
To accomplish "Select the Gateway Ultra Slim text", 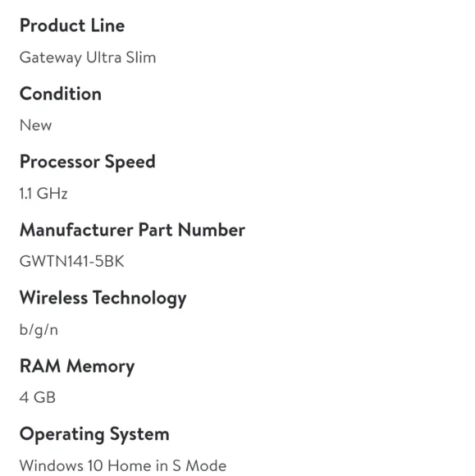I will (88, 57).
